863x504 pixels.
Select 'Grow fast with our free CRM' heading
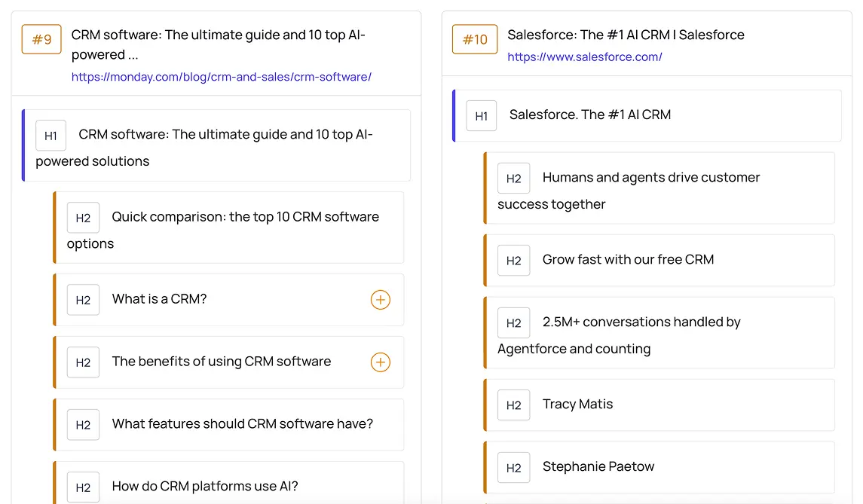click(659, 260)
